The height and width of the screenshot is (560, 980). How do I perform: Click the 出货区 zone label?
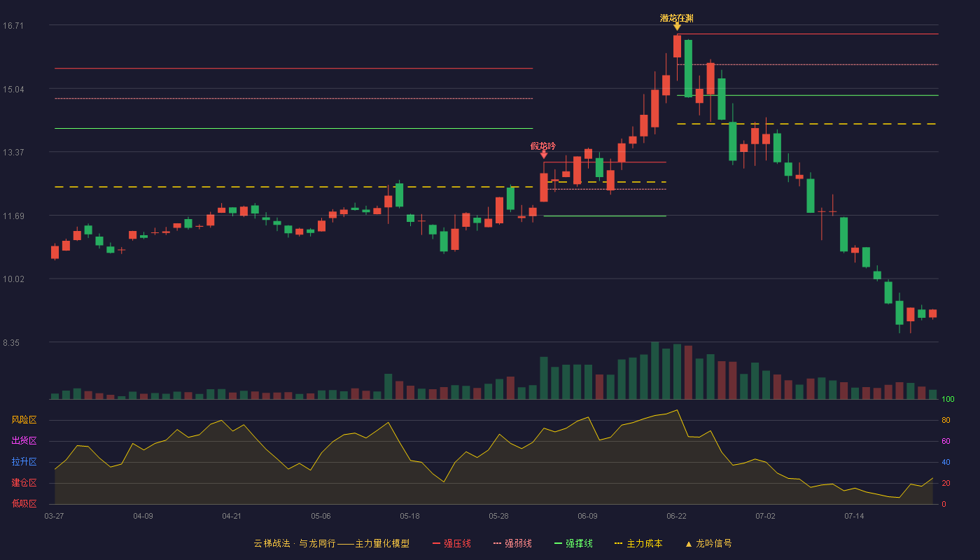point(24,441)
